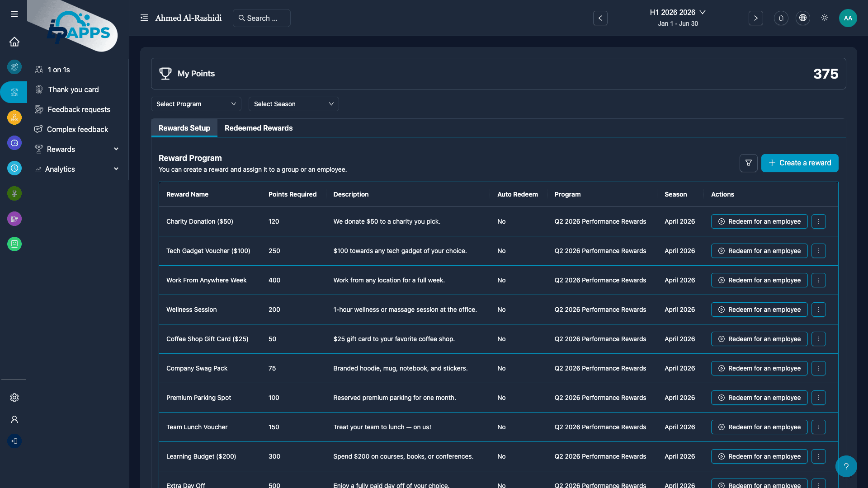Open the Select Program dropdown
The width and height of the screenshot is (868, 488).
pos(196,104)
